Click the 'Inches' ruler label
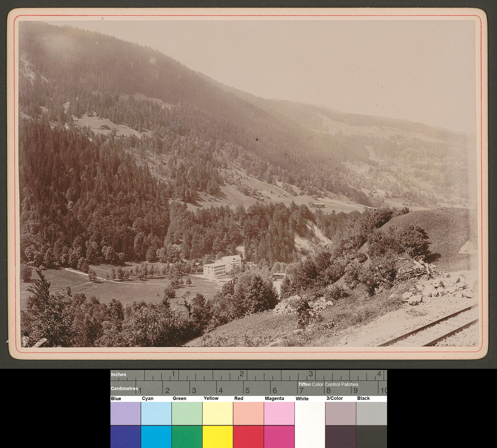This screenshot has width=497, height=448. pyautogui.click(x=119, y=374)
